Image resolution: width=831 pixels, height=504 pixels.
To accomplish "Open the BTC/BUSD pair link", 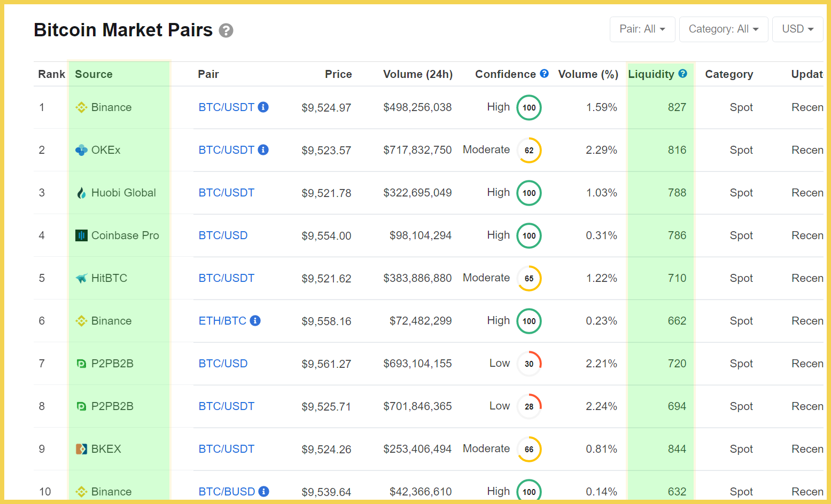I will click(x=227, y=492).
